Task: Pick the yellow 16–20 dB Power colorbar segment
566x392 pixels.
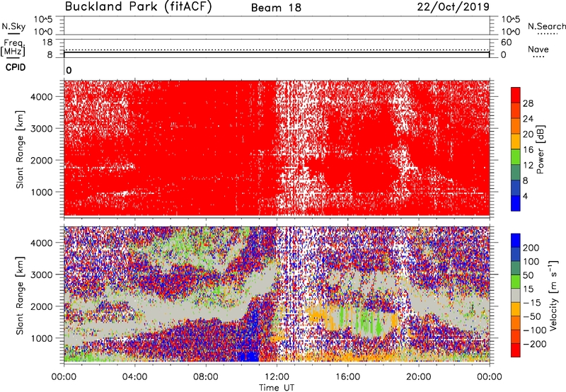Action: [x=516, y=142]
